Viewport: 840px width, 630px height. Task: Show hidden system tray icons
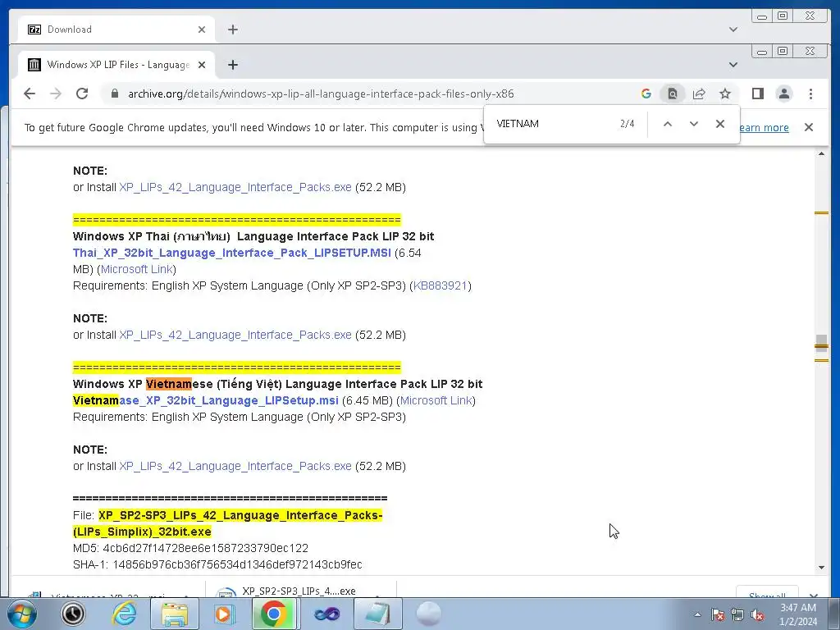tap(697, 615)
